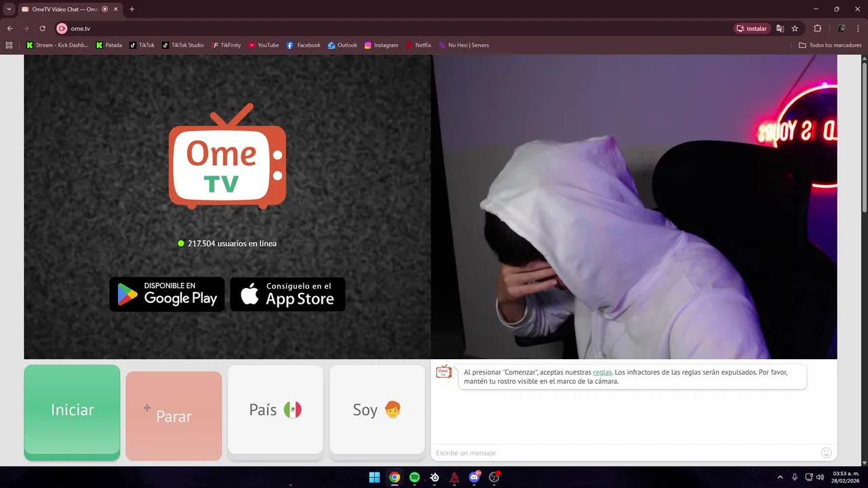Open the Google Translate page icon
Image resolution: width=868 pixels, height=488 pixels.
pos(780,28)
